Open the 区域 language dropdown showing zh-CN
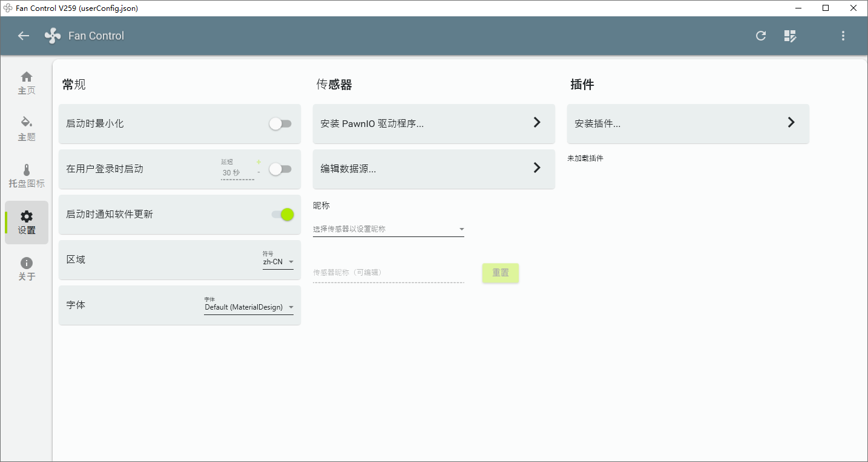The height and width of the screenshot is (462, 868). (x=278, y=262)
